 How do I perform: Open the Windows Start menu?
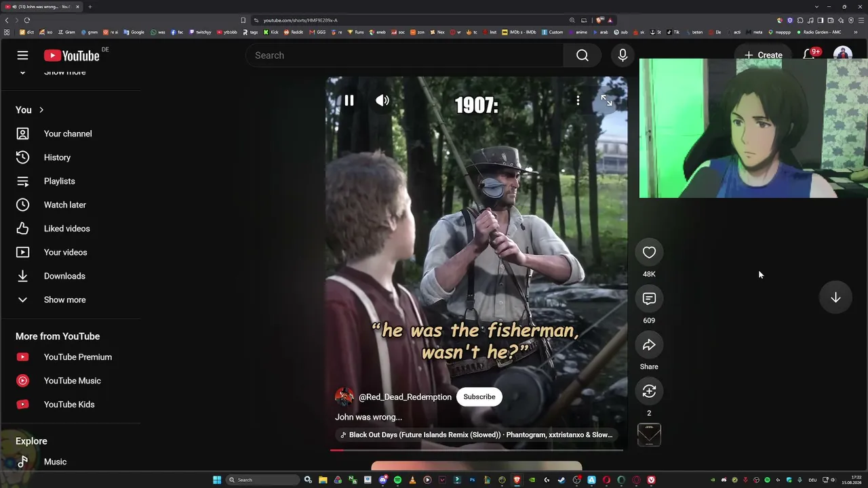[217, 480]
